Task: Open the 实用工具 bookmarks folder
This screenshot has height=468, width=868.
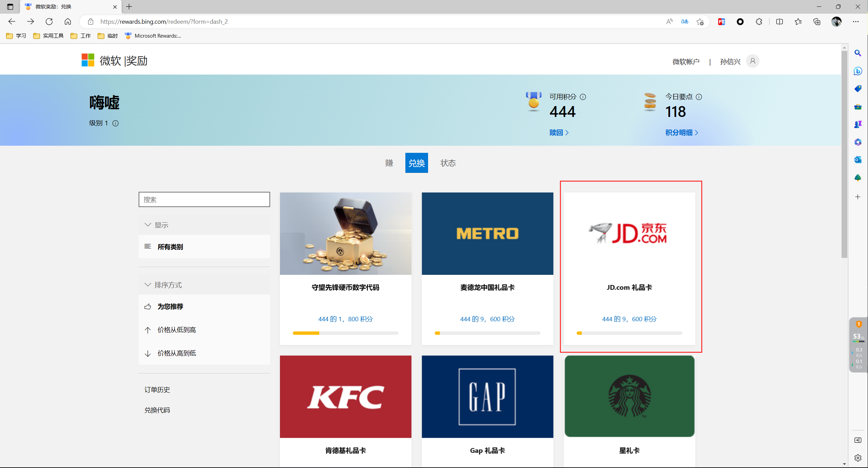Action: tap(48, 36)
